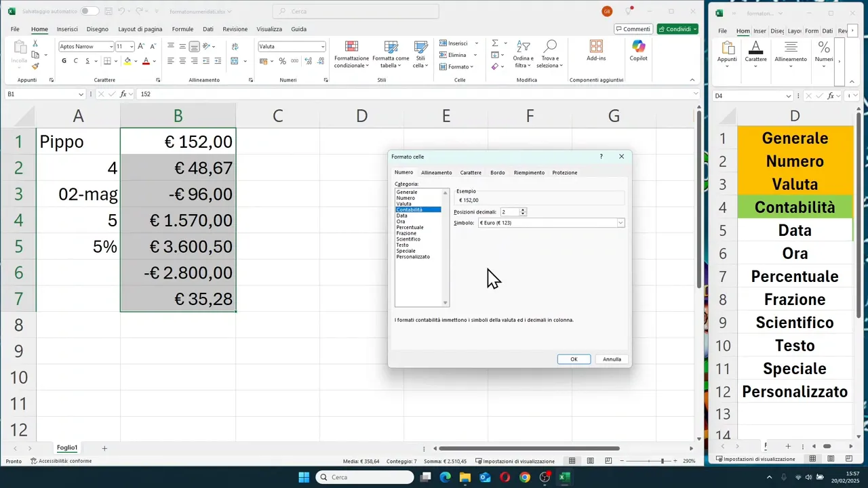Switch to Allineamento tab in Formato celle
Screen dimensions: 868x488
[x=437, y=173]
